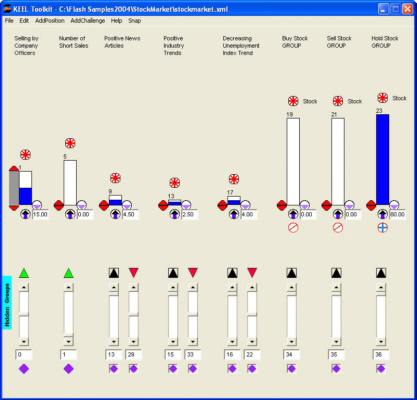Click the red starburst icon above bar 13
The image size is (417, 400).
click(x=174, y=183)
